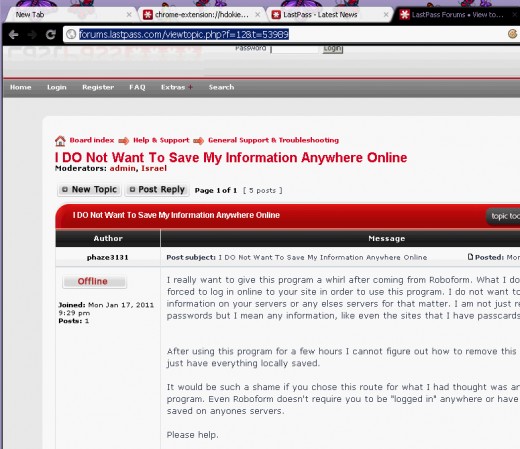This screenshot has height=449, width=520.
Task: Open the Board index breadcrumb link
Action: tap(92, 140)
